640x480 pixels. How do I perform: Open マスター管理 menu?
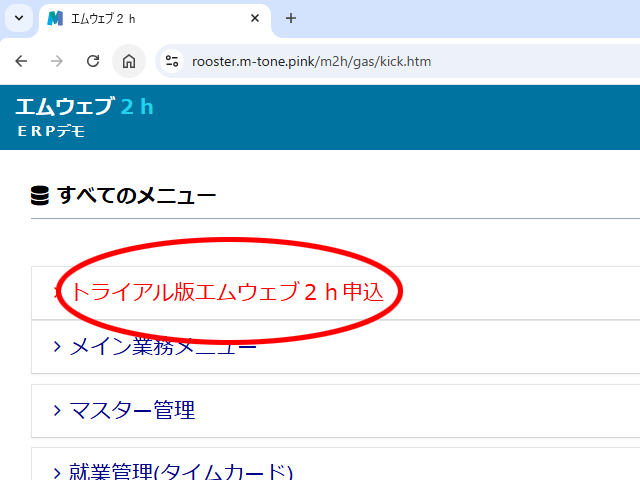132,410
